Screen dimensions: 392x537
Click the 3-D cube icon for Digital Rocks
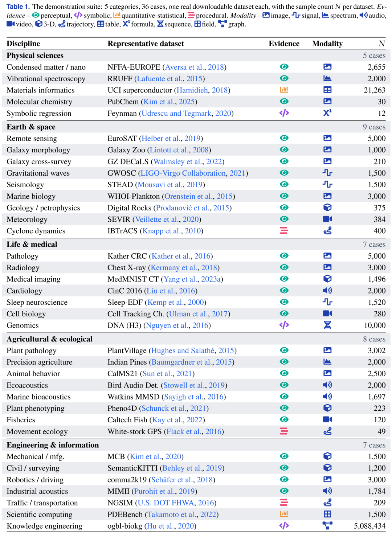[327, 207]
